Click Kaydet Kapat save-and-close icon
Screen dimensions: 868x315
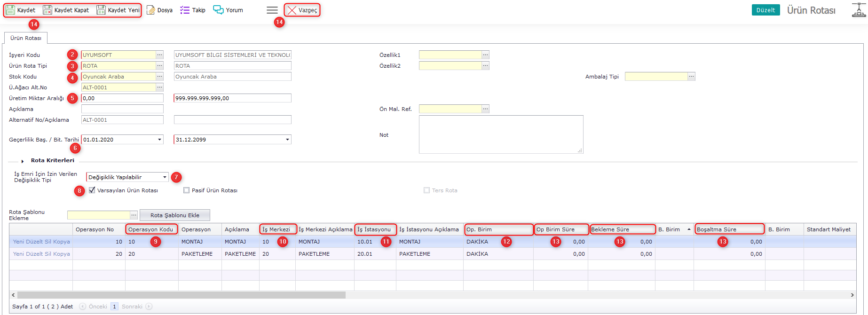point(47,10)
